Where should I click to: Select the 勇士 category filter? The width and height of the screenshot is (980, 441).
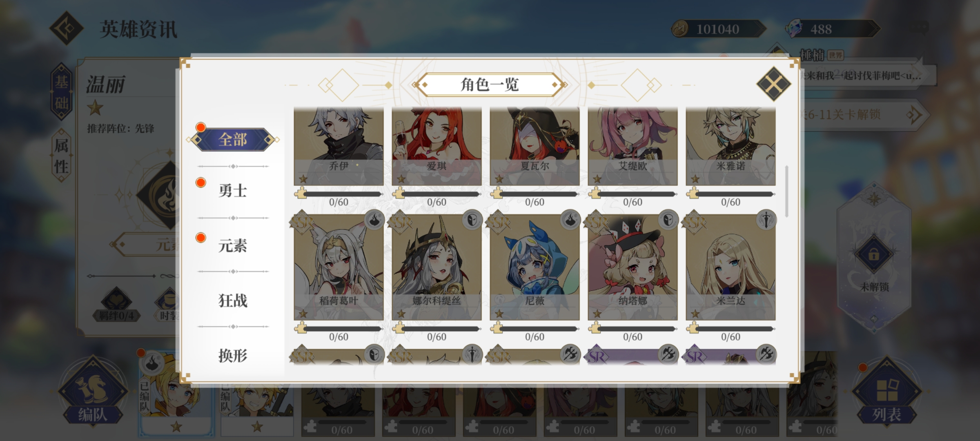(233, 191)
